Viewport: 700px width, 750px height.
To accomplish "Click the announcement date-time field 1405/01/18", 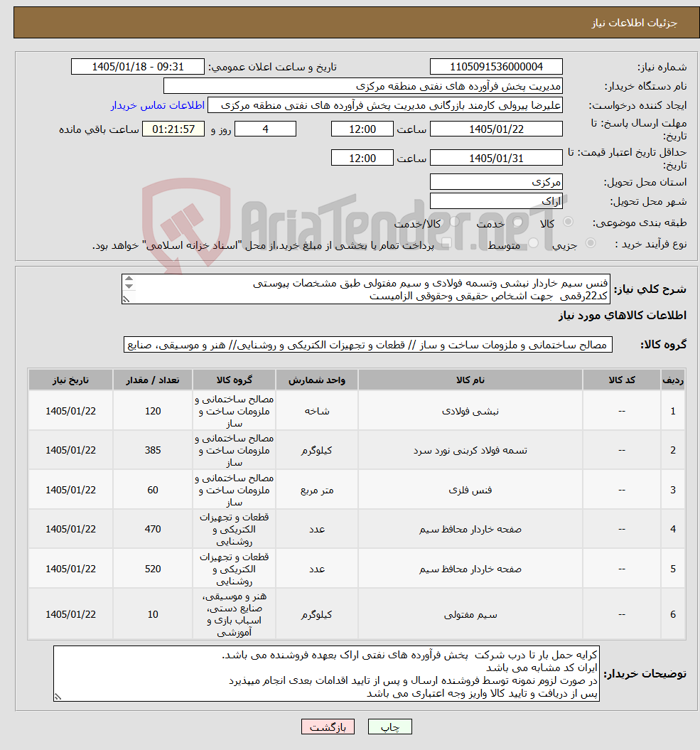I will point(138,67).
